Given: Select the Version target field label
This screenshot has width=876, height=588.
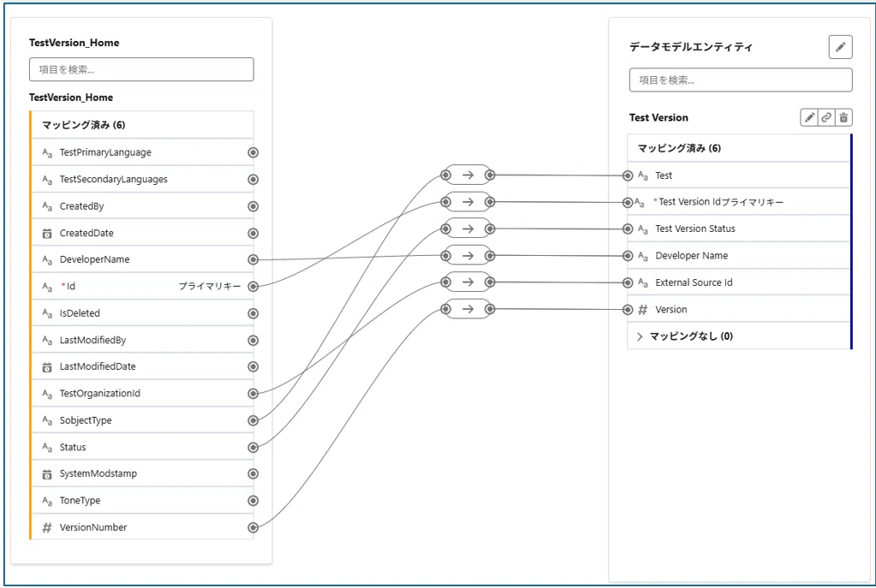Looking at the screenshot, I should click(x=671, y=309).
